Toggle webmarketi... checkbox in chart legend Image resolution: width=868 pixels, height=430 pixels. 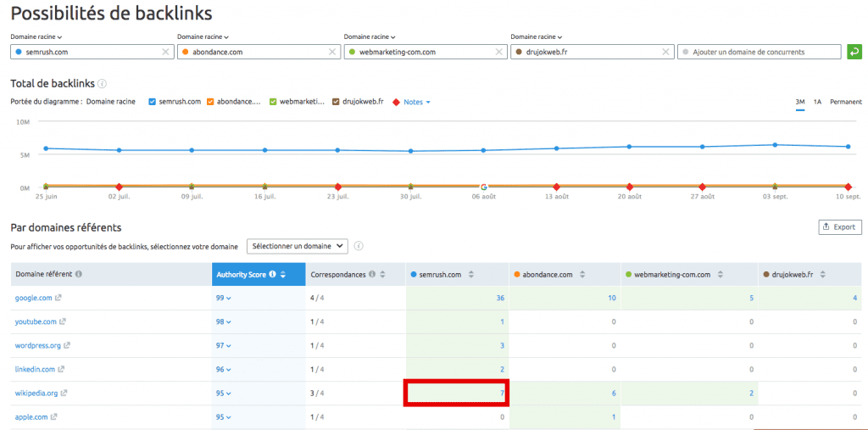pos(272,102)
